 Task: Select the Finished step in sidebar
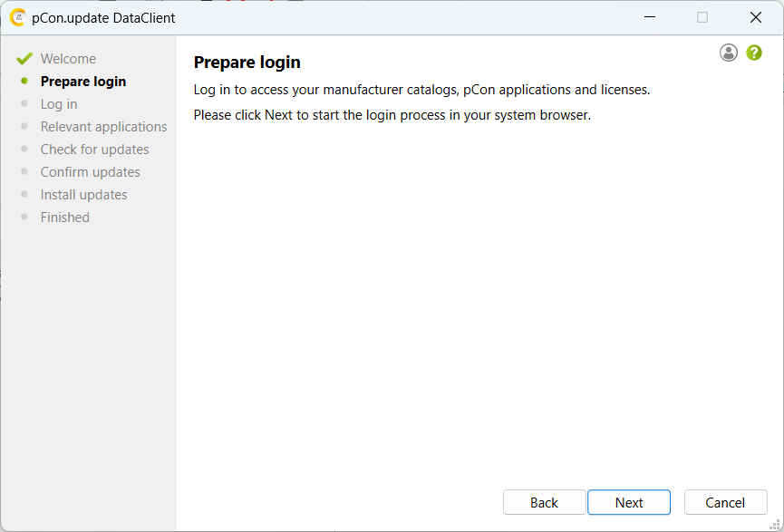pos(65,217)
